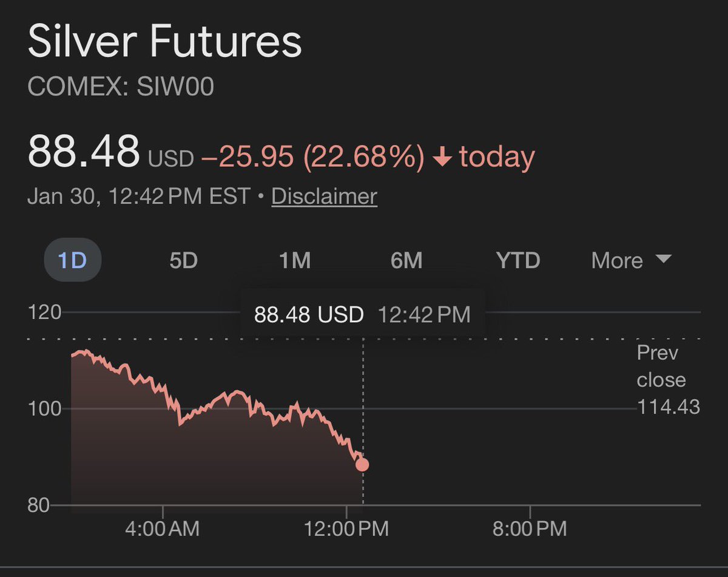This screenshot has height=577, width=728.
Task: Show the 1M chart range
Action: coord(295,260)
